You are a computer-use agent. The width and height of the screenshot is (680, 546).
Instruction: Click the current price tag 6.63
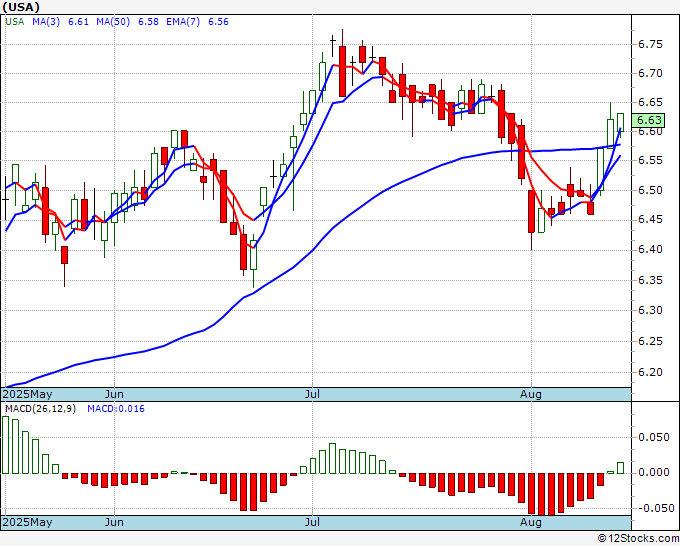pyautogui.click(x=648, y=120)
